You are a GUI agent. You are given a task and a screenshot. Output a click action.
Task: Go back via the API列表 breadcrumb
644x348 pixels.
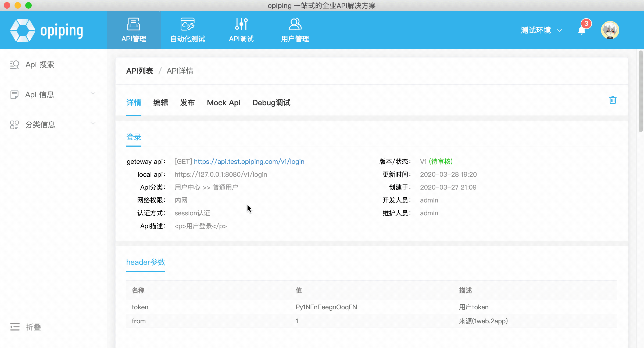coord(140,71)
